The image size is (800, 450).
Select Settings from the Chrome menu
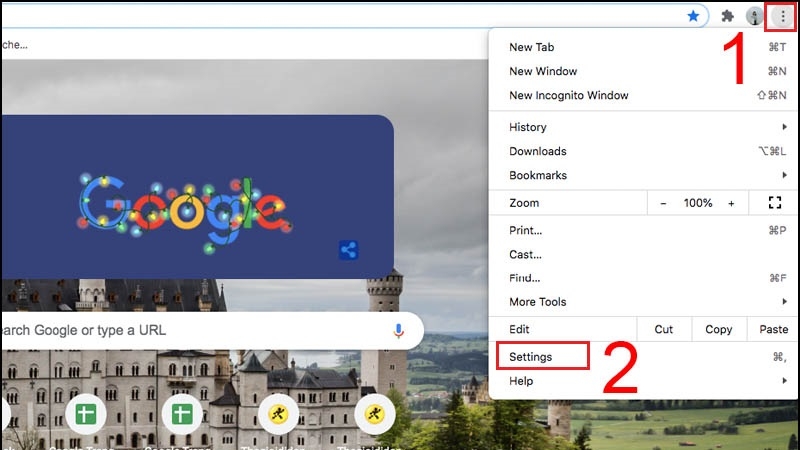coord(530,357)
